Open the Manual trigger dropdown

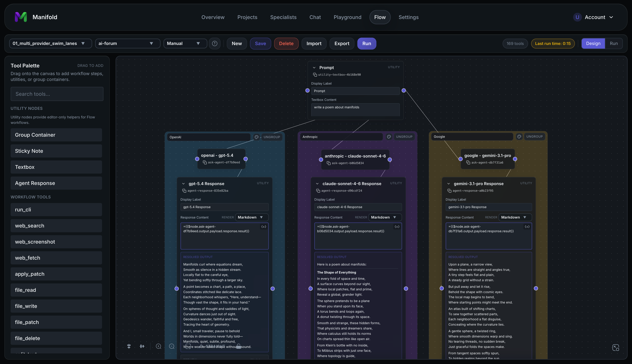185,43
